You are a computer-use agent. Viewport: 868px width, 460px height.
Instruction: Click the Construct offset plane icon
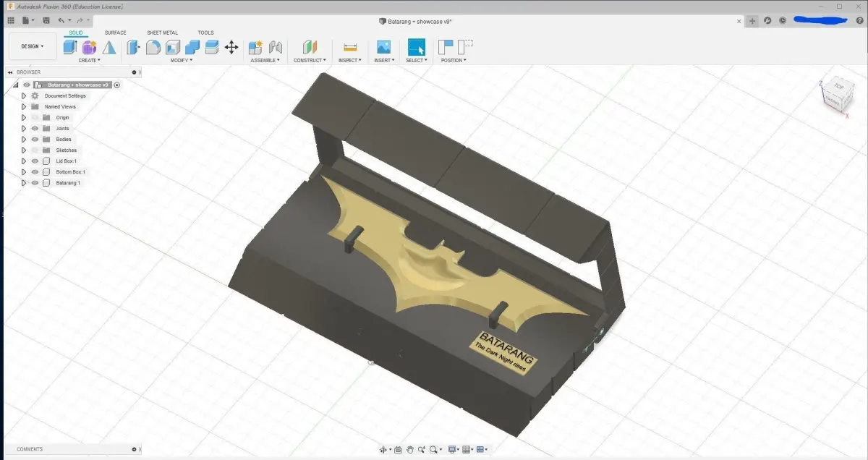[x=310, y=47]
